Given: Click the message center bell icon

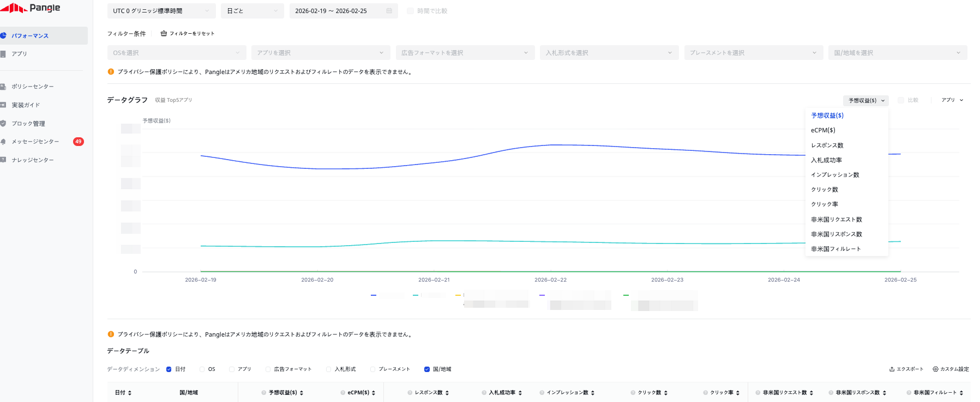Looking at the screenshot, I should click(x=3, y=142).
